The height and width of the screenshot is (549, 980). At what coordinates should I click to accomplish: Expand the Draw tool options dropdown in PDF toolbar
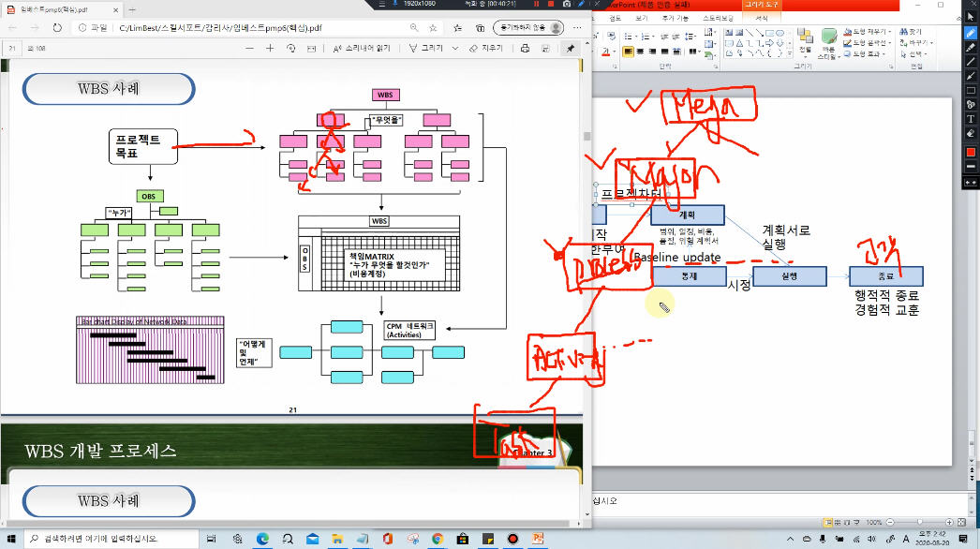click(455, 48)
